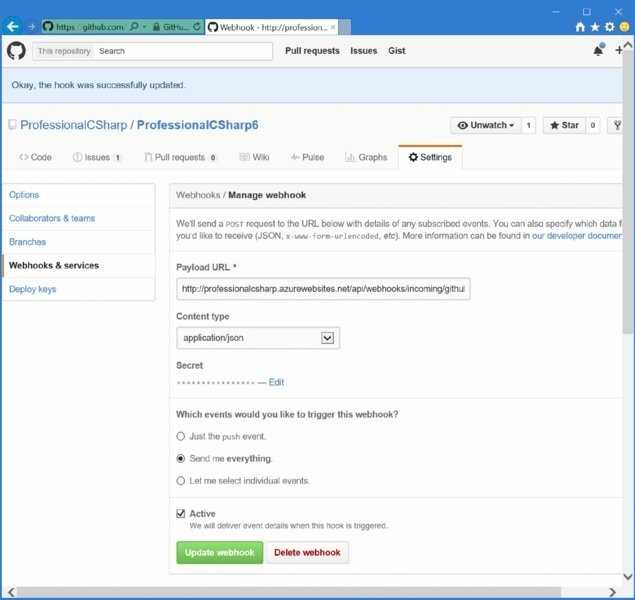Open the Settings tab
635x600 pixels.
click(x=430, y=157)
